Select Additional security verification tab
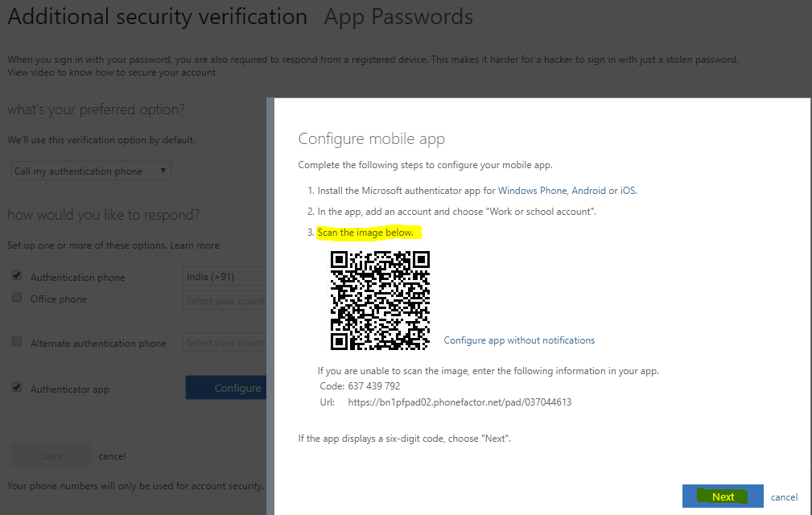 pyautogui.click(x=158, y=17)
